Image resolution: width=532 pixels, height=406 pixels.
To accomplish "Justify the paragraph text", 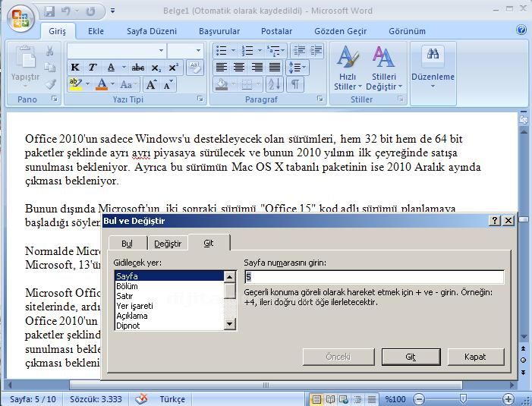I will (x=275, y=67).
